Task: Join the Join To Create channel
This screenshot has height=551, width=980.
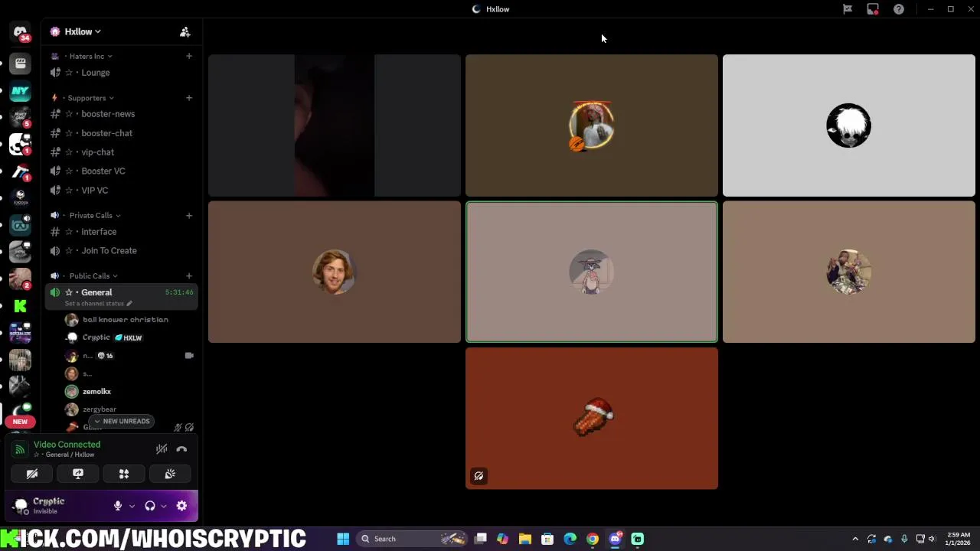Action: pos(122,251)
